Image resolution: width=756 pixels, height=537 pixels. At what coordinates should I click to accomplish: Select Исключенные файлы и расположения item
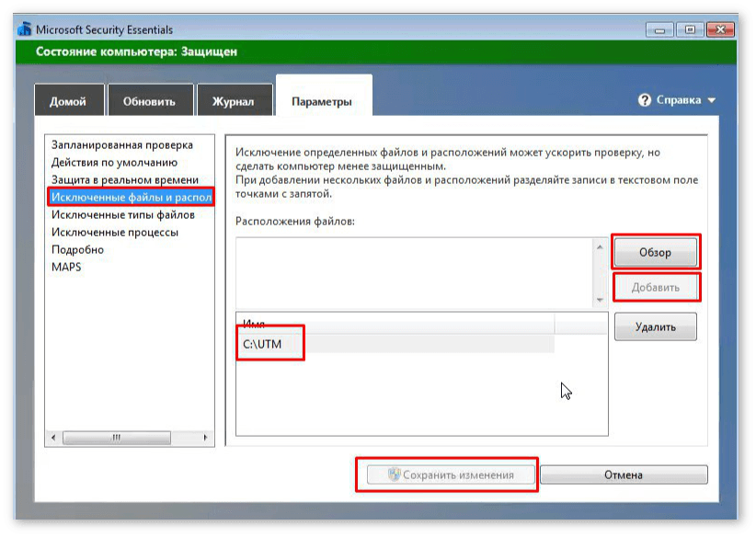tap(131, 197)
